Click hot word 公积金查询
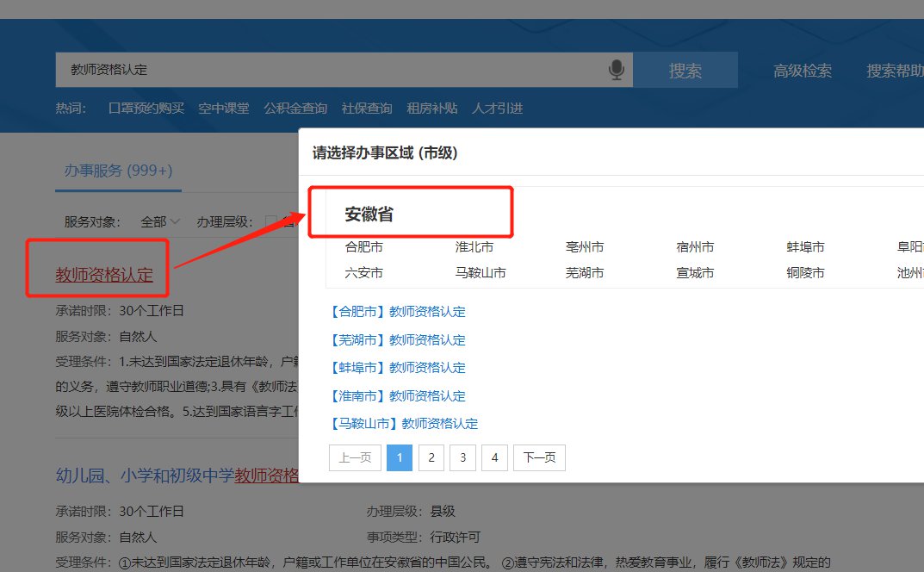 click(295, 109)
